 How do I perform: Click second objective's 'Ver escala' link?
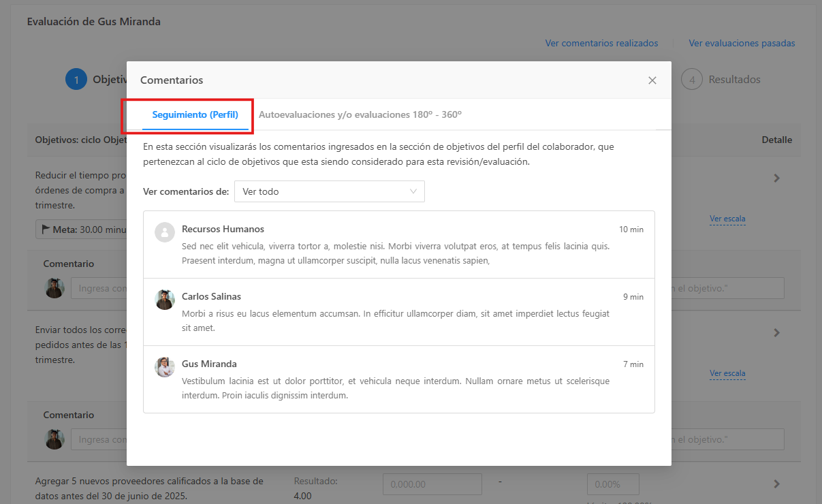tap(727, 373)
